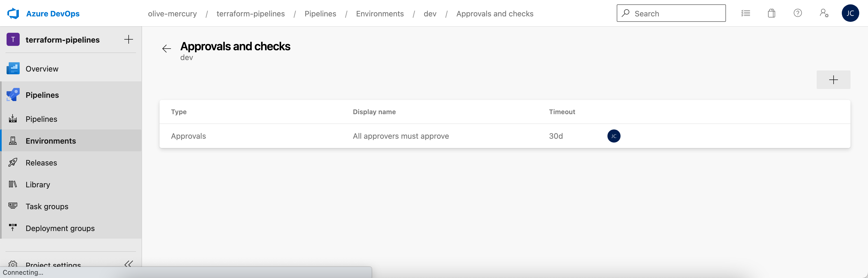The width and height of the screenshot is (868, 278).
Task: Focus the Search input field
Action: pyautogui.click(x=671, y=13)
